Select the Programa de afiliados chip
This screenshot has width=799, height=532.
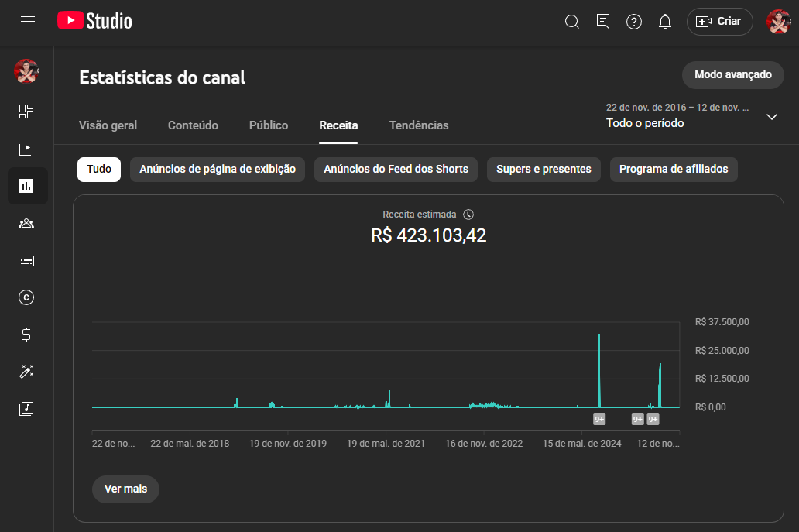(x=674, y=170)
